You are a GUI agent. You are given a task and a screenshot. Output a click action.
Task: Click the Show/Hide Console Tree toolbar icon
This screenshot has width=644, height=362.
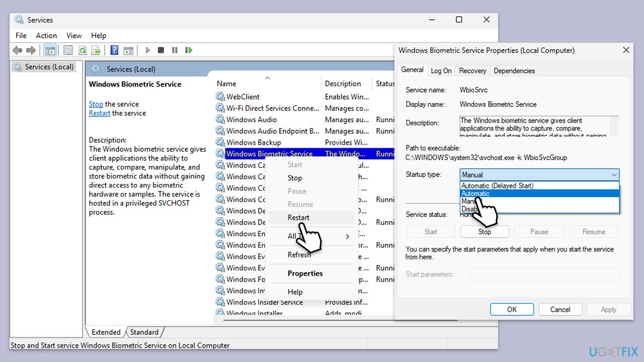pos(50,50)
